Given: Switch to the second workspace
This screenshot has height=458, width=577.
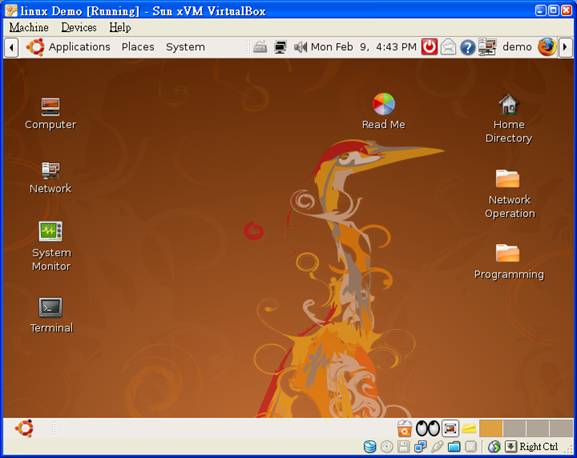Looking at the screenshot, I should pyautogui.click(x=514, y=428).
